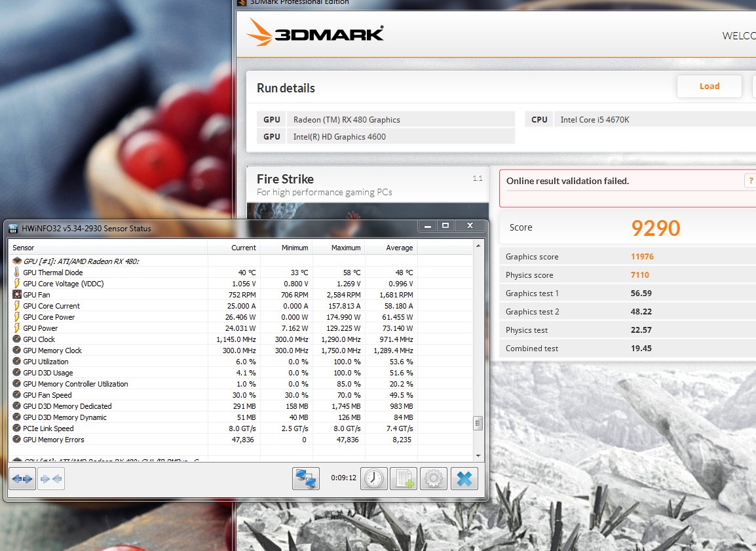Image resolution: width=756 pixels, height=551 pixels.
Task: Click the Intel(R) HD Graphics 4600 field
Action: coord(401,136)
